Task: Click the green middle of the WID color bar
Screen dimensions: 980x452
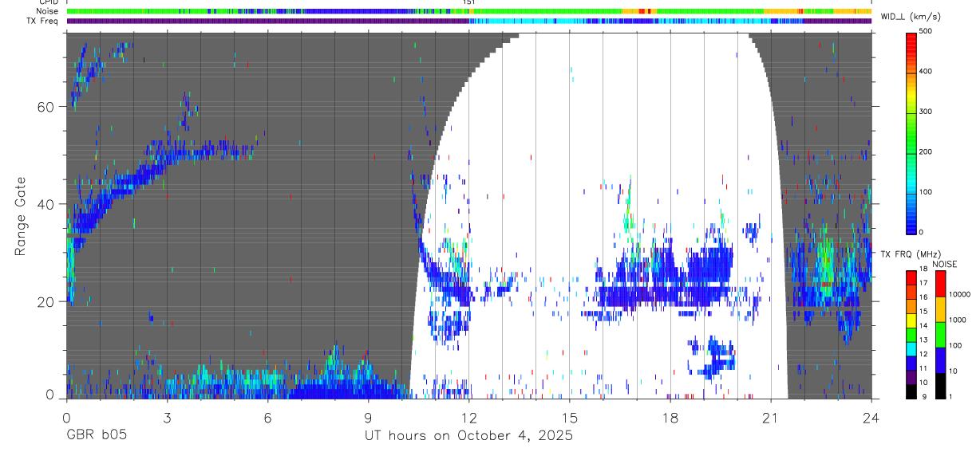Action: point(912,132)
